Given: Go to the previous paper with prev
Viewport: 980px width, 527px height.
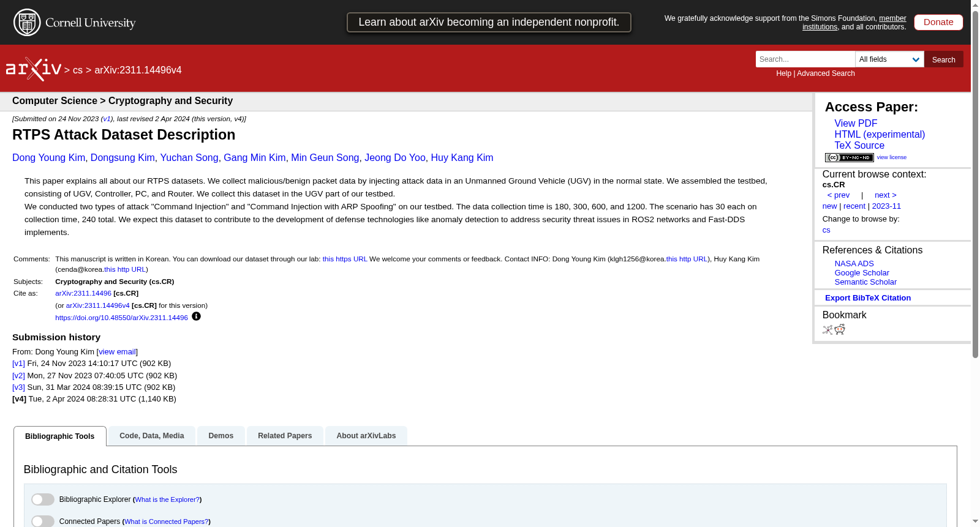Looking at the screenshot, I should 839,195.
